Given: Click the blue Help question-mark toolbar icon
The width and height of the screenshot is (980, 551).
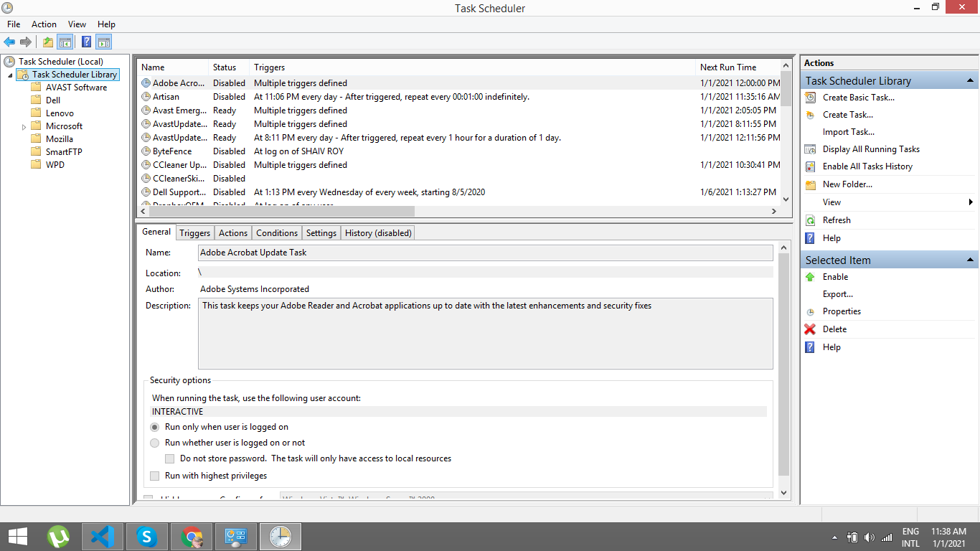Looking at the screenshot, I should [x=86, y=42].
